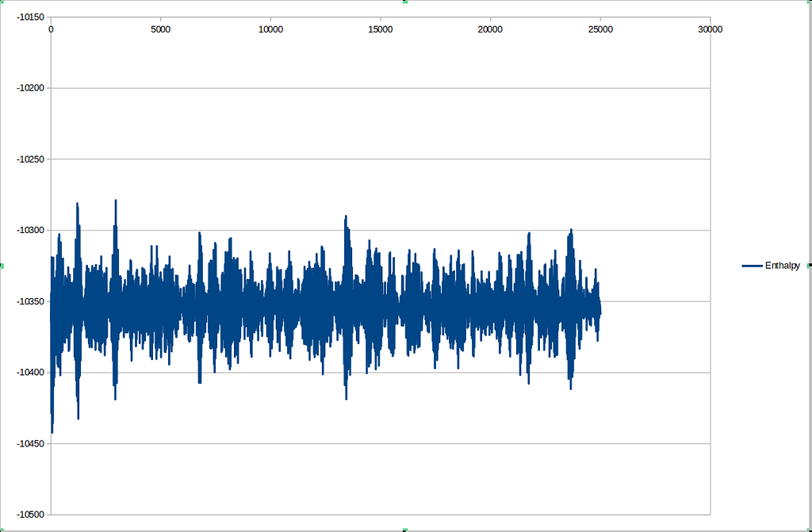Click the 15000 x-axis tick label
The width and height of the screenshot is (812, 532).
381,29
